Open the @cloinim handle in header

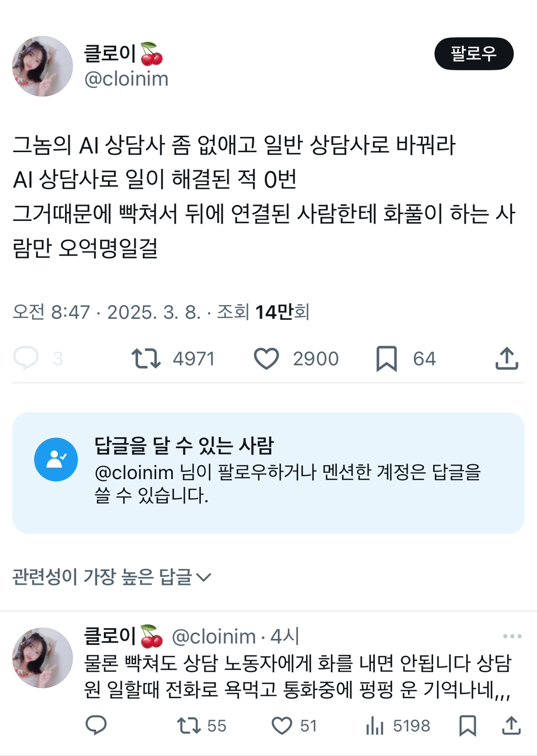[126, 79]
